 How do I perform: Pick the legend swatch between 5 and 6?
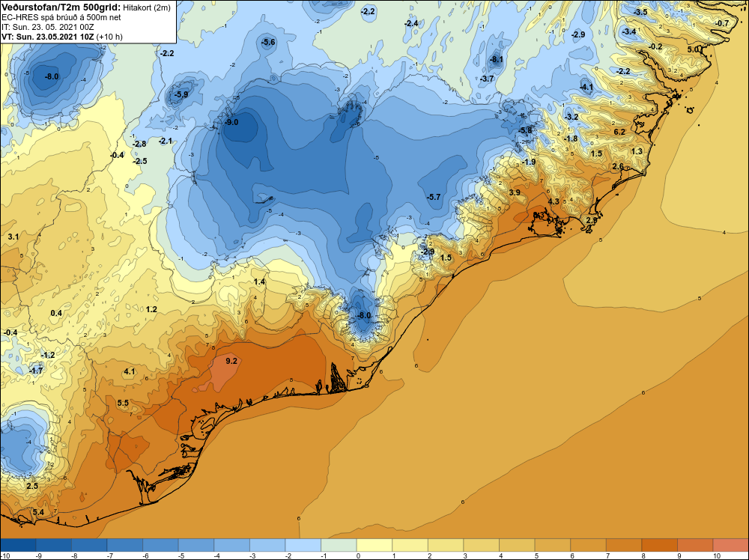[553, 545]
